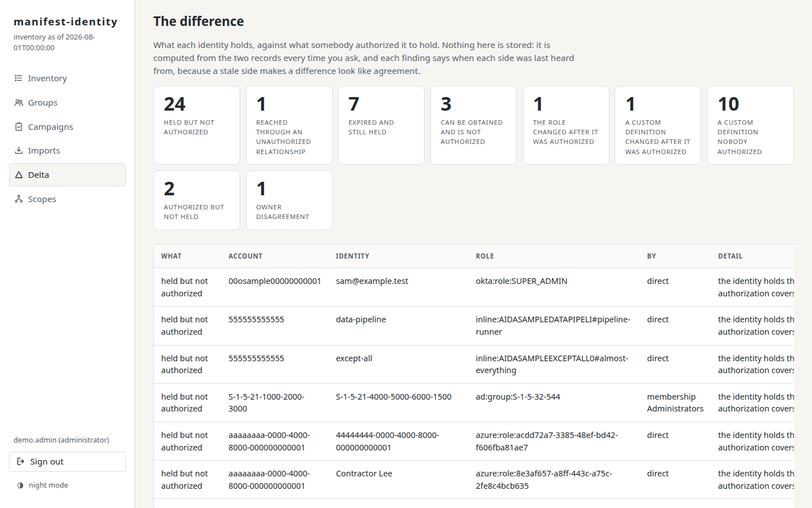Click role ad:group:S-1-5-32-544
This screenshot has height=508, width=812.
pyautogui.click(x=518, y=397)
